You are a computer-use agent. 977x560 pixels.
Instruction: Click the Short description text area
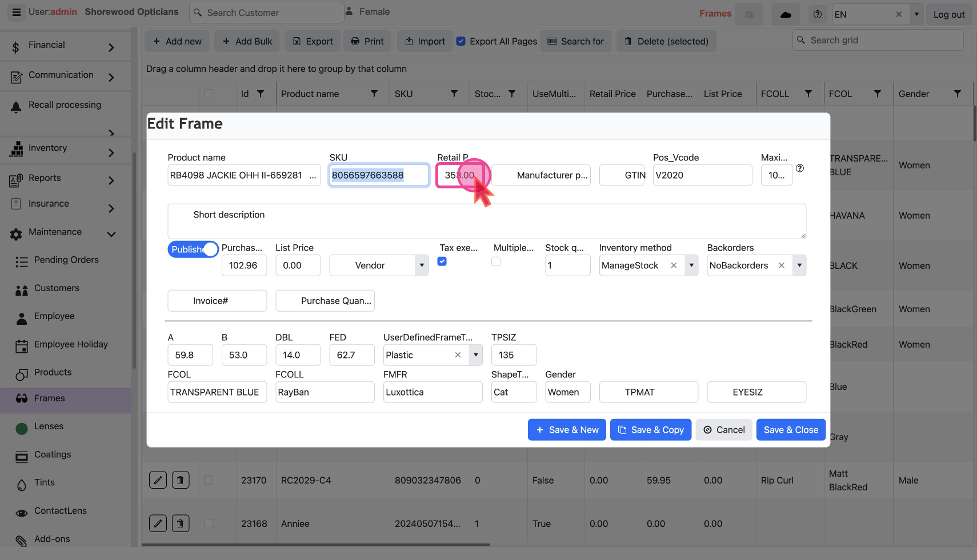[486, 221]
